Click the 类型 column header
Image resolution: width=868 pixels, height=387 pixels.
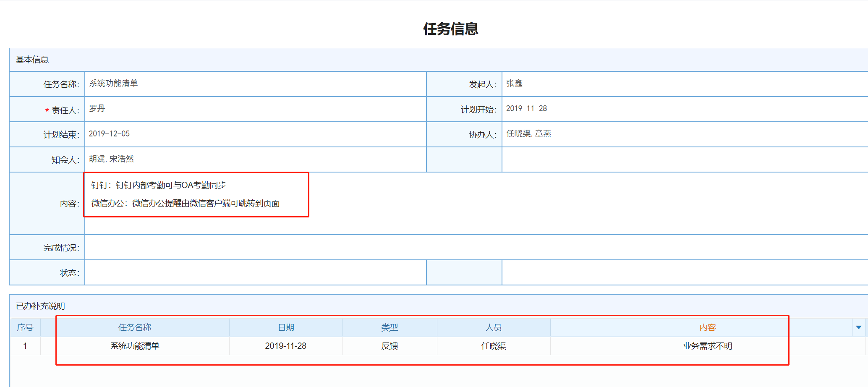(x=390, y=327)
